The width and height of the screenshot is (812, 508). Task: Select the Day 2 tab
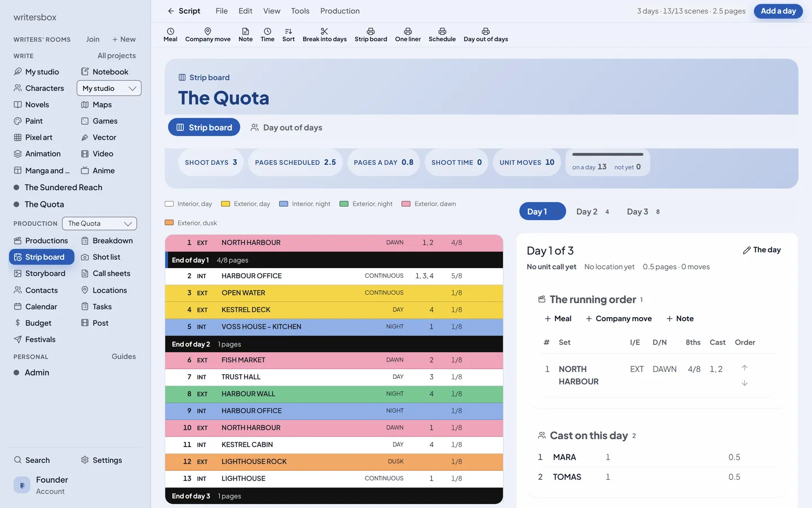(x=593, y=212)
